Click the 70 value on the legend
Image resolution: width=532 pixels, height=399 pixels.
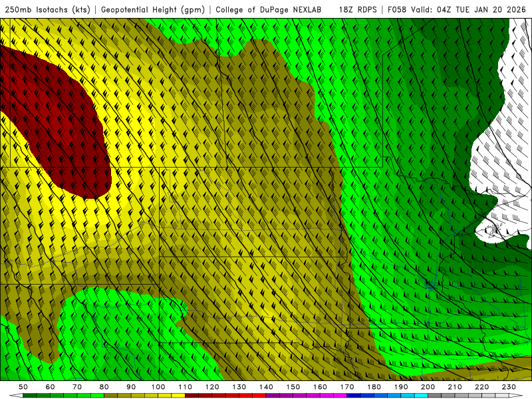coord(77,387)
